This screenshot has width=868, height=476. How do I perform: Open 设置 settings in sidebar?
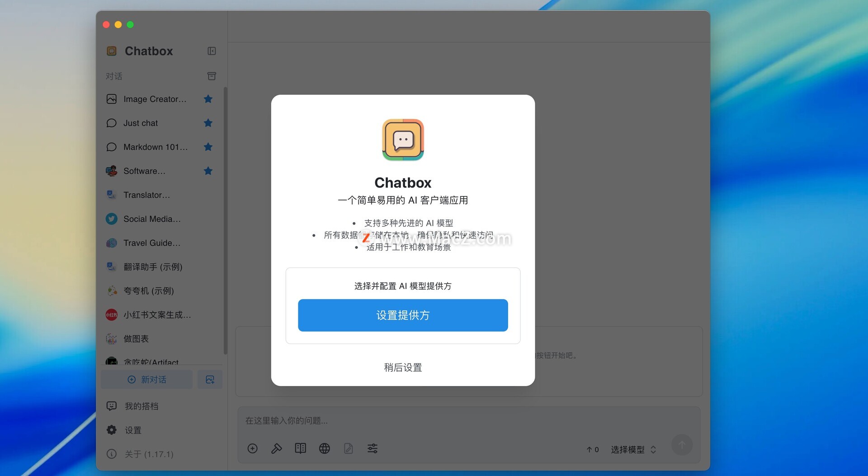[x=133, y=430]
